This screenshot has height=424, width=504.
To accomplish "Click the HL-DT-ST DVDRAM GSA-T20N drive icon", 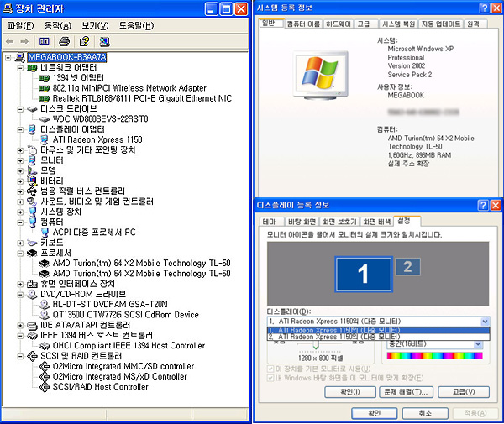I will click(x=44, y=305).
